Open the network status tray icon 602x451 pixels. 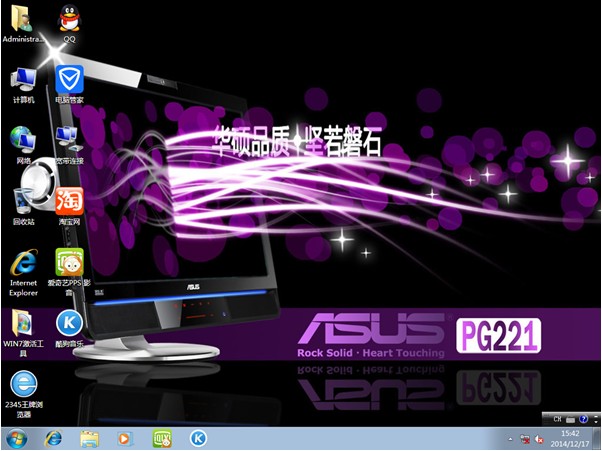point(525,439)
